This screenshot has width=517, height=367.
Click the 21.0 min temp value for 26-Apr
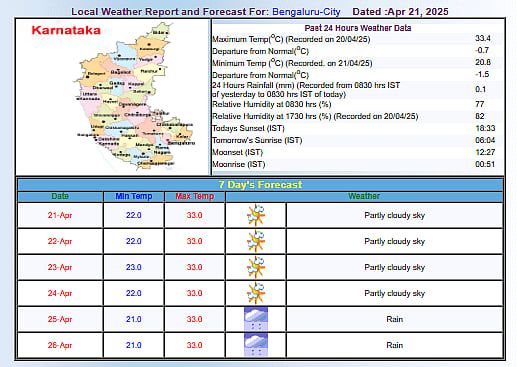coord(134,345)
